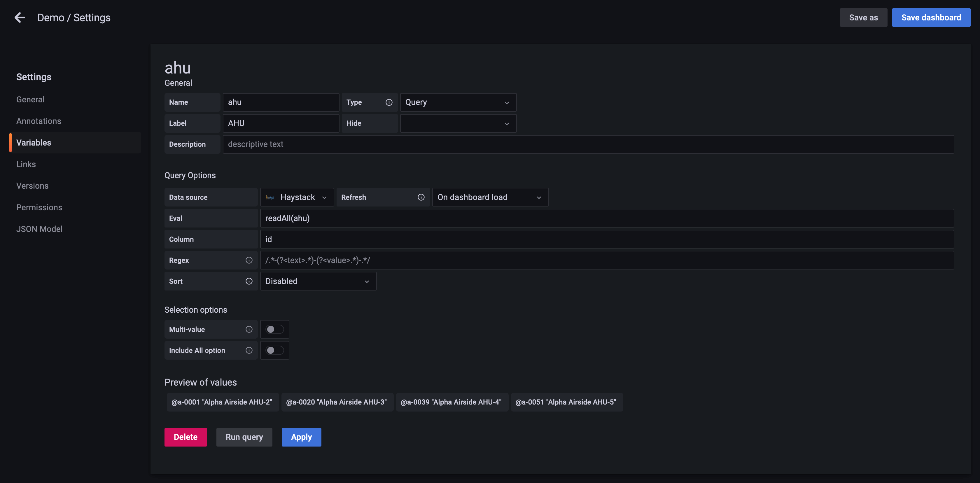Open the Sort dropdown showing Disabled
Screen dimensions: 980x483
coord(318,281)
